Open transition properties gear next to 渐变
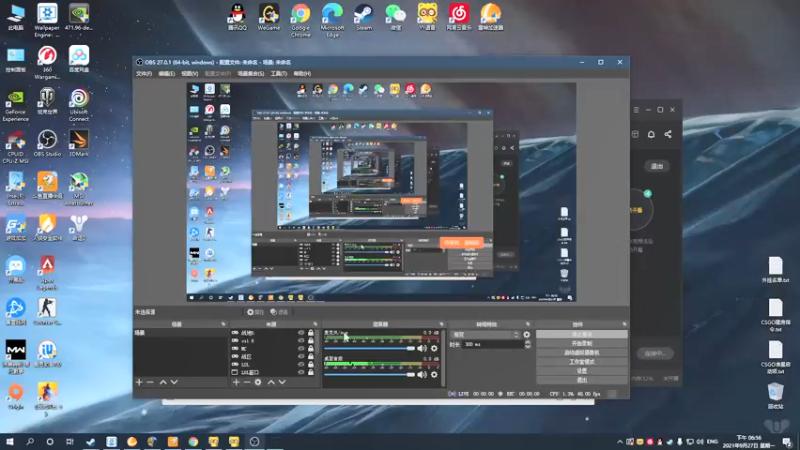 point(527,335)
